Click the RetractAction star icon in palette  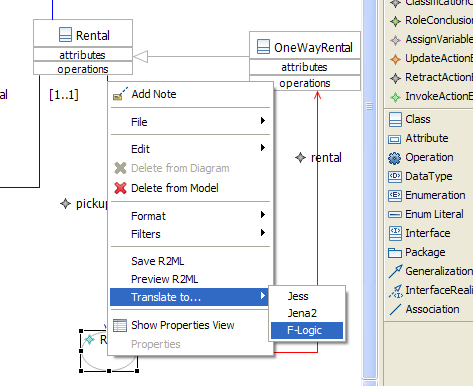pyautogui.click(x=395, y=78)
